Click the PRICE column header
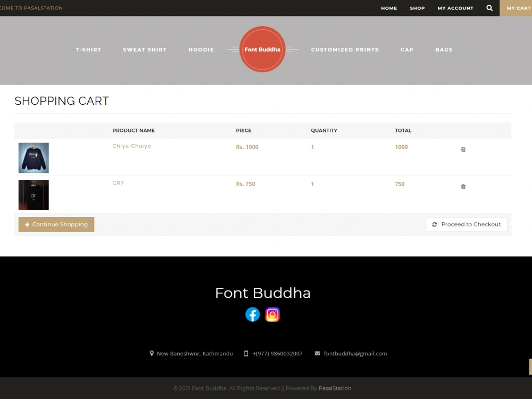The height and width of the screenshot is (399, 532). (x=244, y=130)
